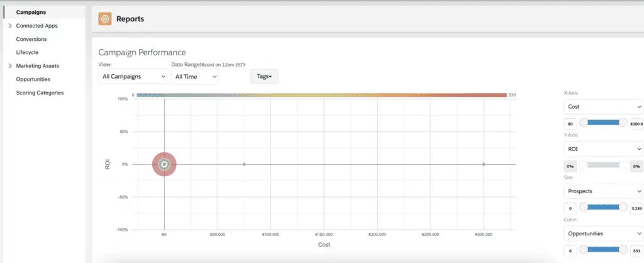Expand the Marketing Assets chevron
This screenshot has height=263, width=644.
10,65
